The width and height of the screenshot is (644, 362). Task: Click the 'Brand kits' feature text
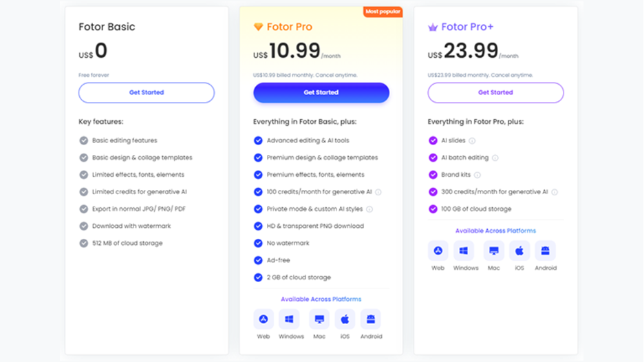click(x=456, y=175)
